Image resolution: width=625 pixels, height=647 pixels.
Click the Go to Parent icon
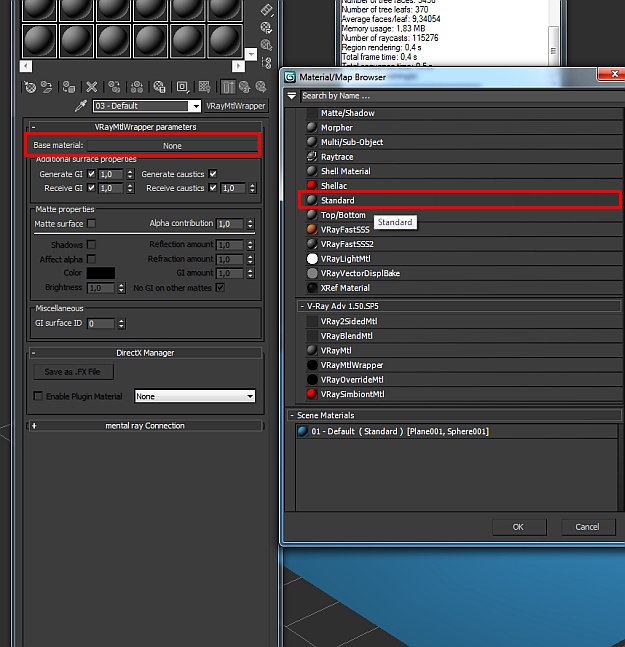point(244,87)
